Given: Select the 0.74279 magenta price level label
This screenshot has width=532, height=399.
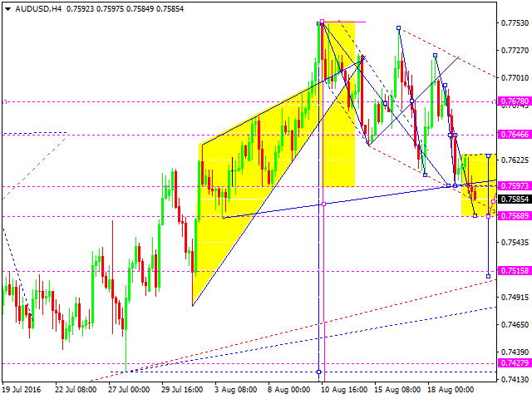Looking at the screenshot, I should (x=515, y=363).
